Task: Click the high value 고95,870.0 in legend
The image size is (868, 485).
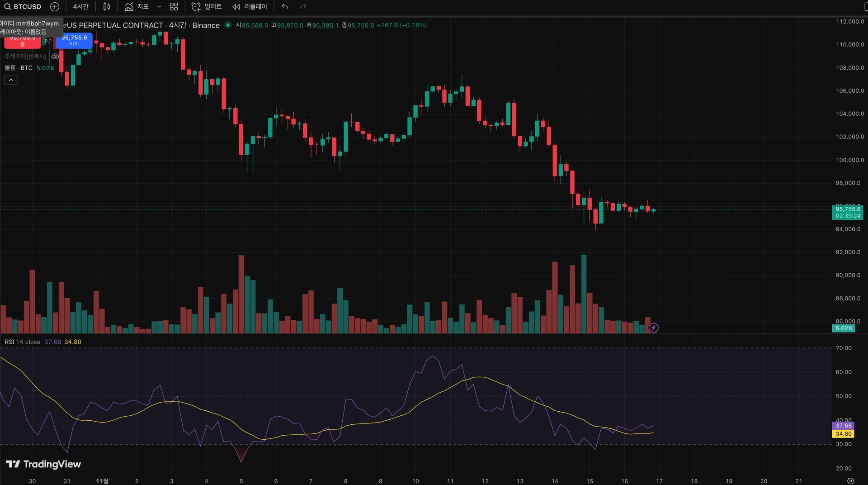Action: 287,25
